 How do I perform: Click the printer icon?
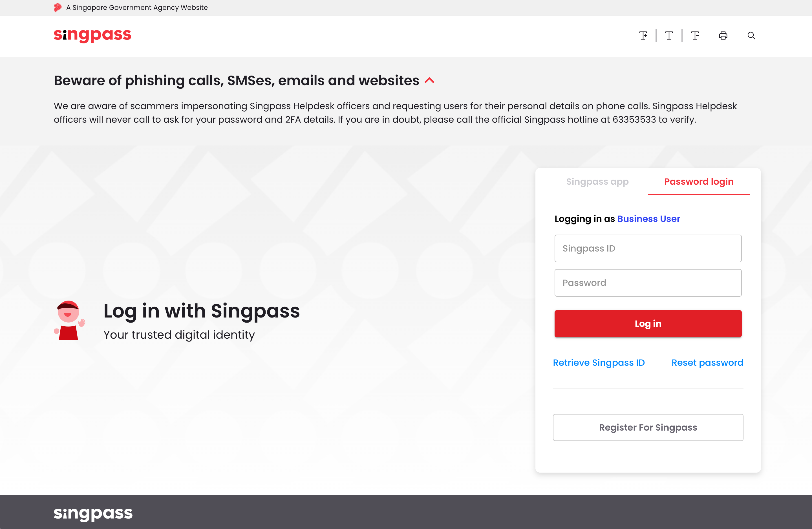(723, 36)
